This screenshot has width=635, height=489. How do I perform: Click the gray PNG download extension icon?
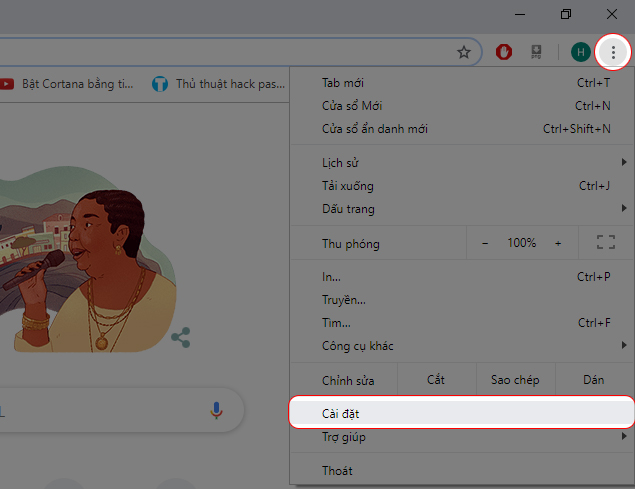pos(536,52)
